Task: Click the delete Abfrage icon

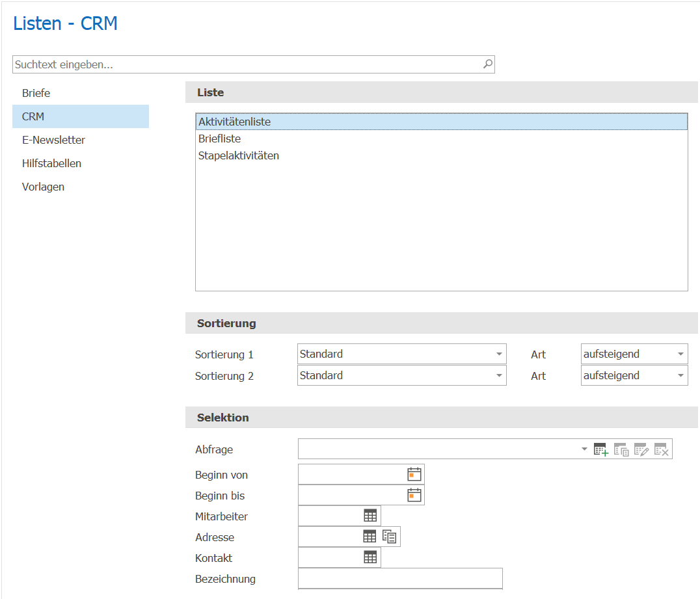Action: pyautogui.click(x=661, y=449)
